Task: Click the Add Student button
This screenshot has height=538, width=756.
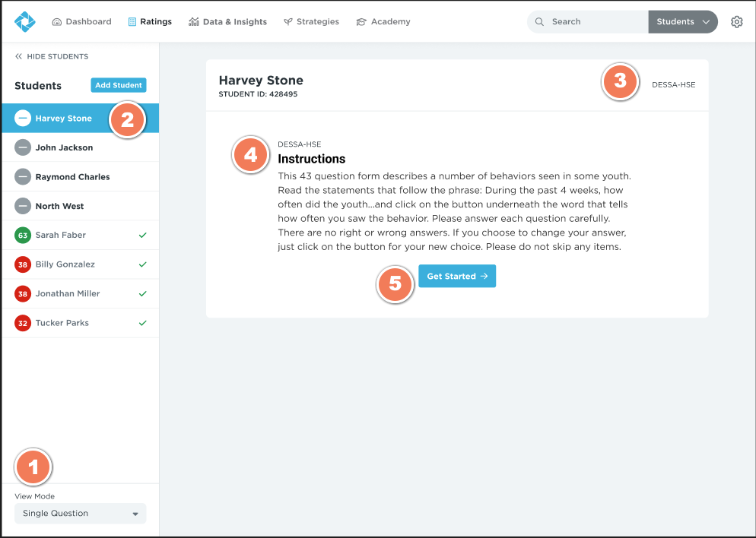Action: pyautogui.click(x=118, y=85)
